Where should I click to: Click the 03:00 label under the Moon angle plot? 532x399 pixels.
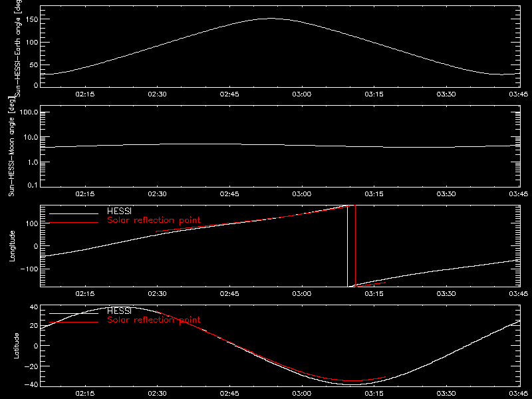[302, 194]
